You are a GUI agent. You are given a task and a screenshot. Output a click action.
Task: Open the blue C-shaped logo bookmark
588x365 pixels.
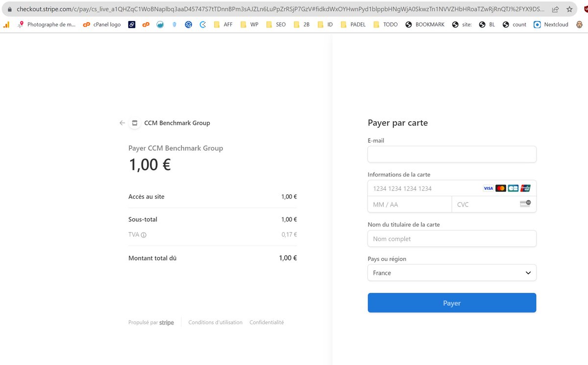[x=203, y=25]
